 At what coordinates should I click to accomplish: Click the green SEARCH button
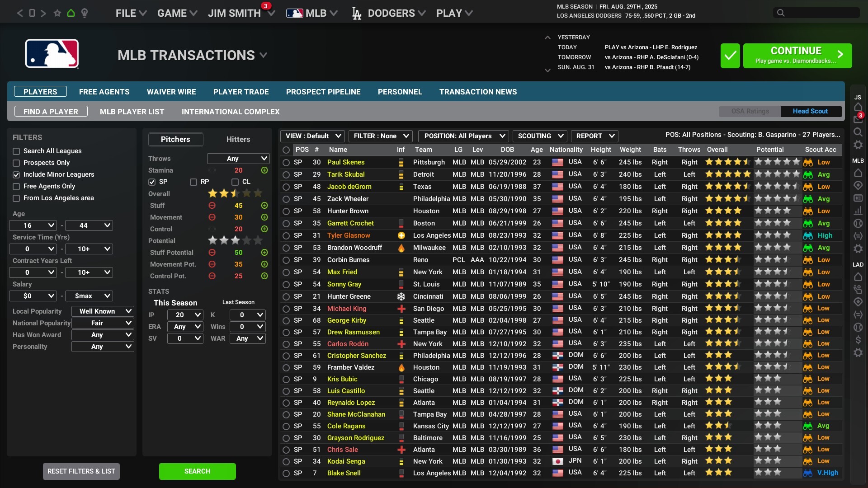pos(197,471)
